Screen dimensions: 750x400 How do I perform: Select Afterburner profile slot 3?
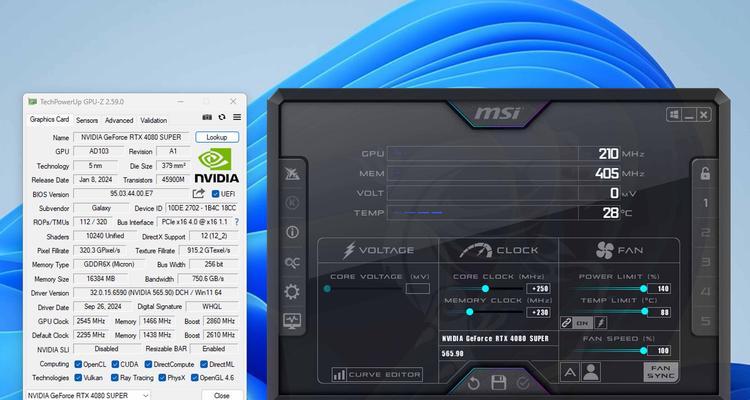(x=705, y=262)
